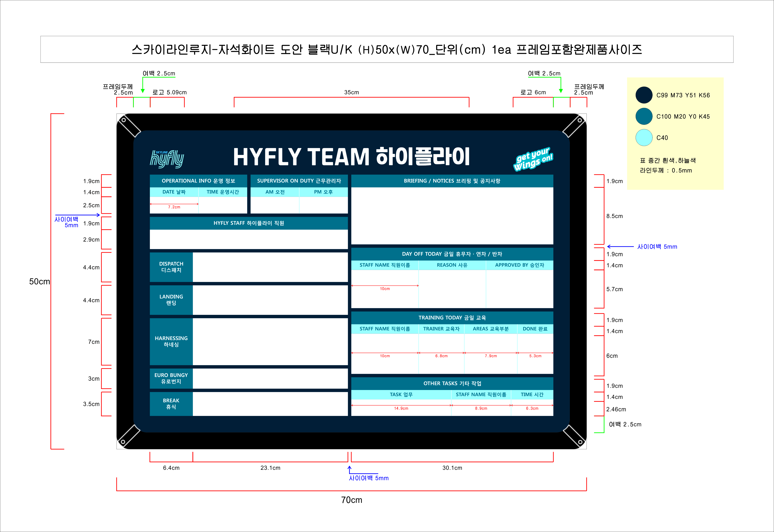Click the "C100 M20 Y0 K45" color code

(683, 117)
